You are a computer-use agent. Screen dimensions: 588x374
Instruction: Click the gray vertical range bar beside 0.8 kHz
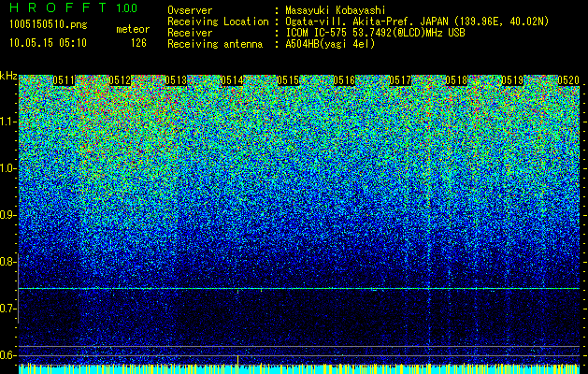point(18,289)
